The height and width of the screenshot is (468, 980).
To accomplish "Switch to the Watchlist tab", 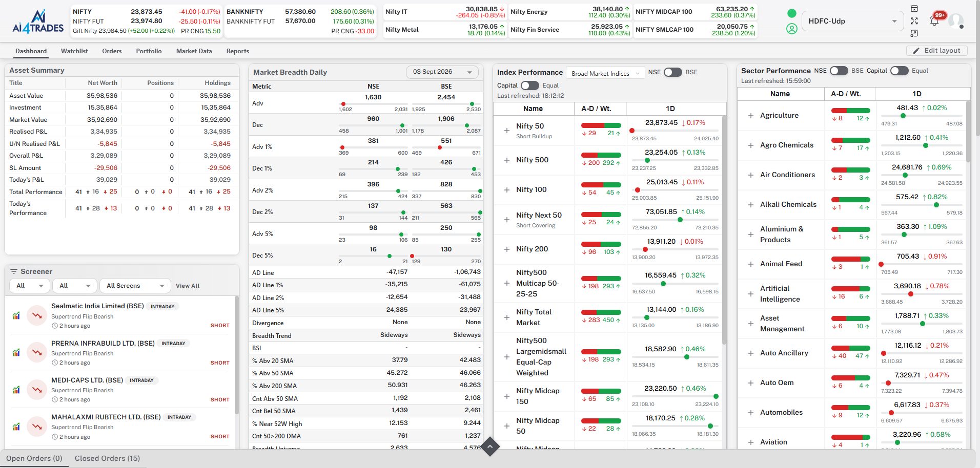I will [74, 51].
